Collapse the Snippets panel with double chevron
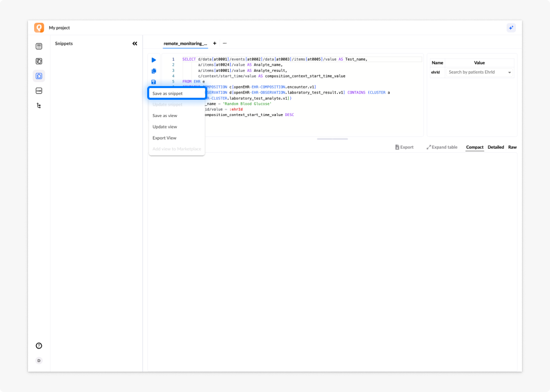 134,43
